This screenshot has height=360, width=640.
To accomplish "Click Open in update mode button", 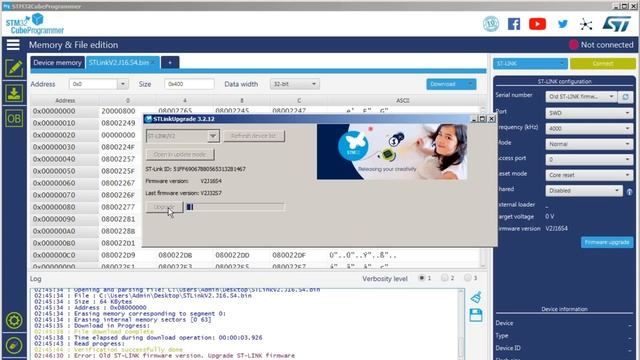I will click(x=180, y=154).
